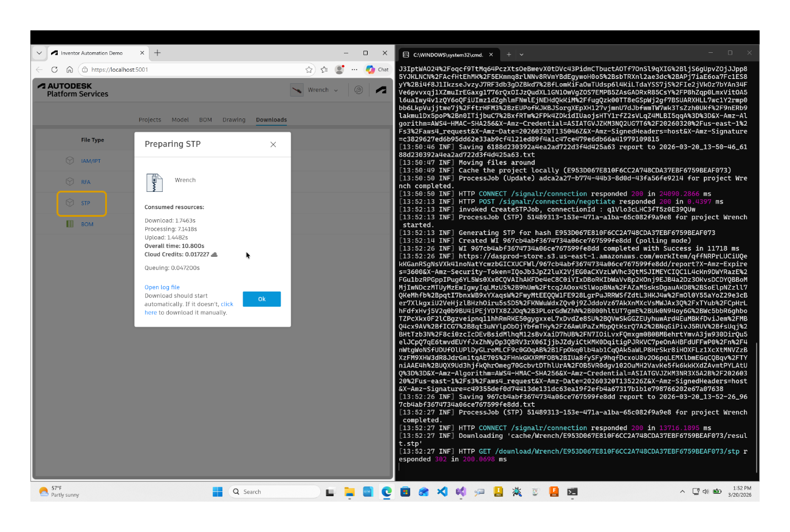Open File Explorer from taskbar
This screenshot has height=532, width=790.
click(349, 491)
